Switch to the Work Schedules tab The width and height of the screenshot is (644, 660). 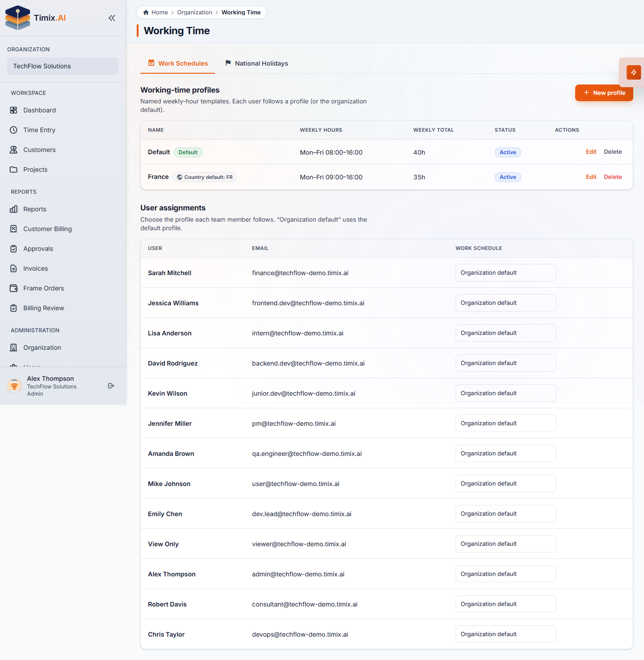tap(178, 63)
